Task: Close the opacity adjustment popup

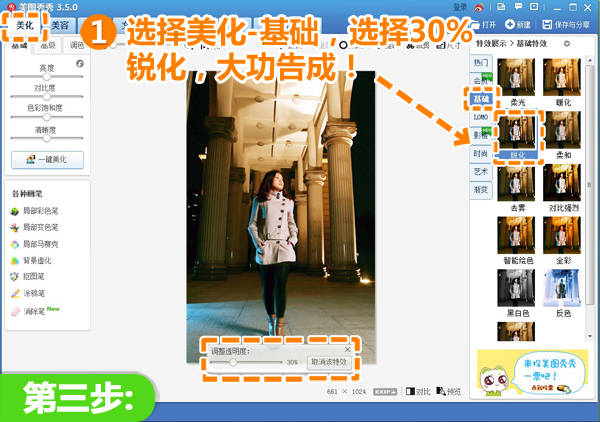Action: (x=347, y=349)
